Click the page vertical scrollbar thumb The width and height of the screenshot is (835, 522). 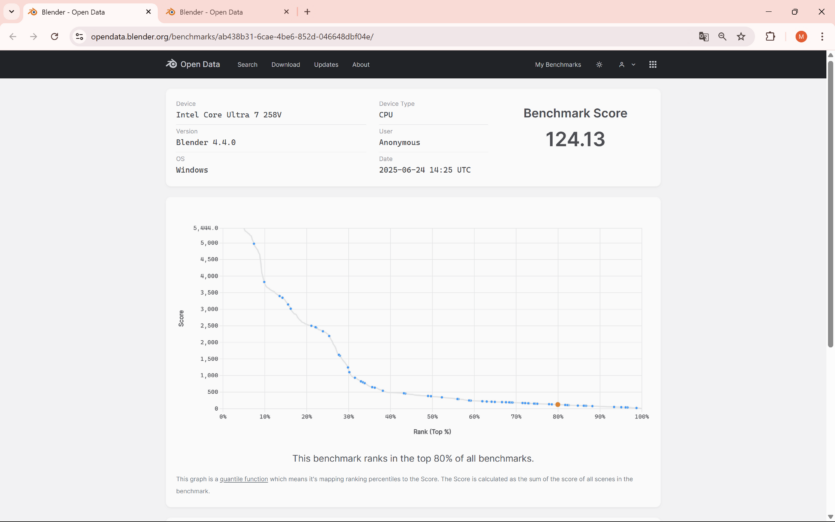click(830, 204)
